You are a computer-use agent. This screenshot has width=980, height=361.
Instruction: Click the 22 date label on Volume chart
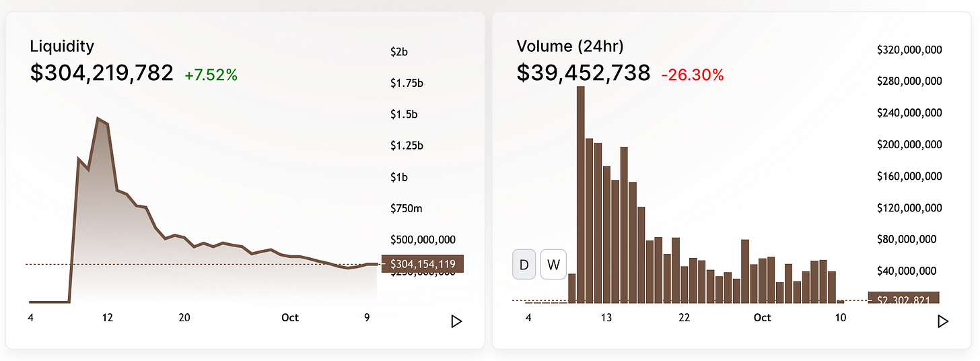click(x=685, y=318)
